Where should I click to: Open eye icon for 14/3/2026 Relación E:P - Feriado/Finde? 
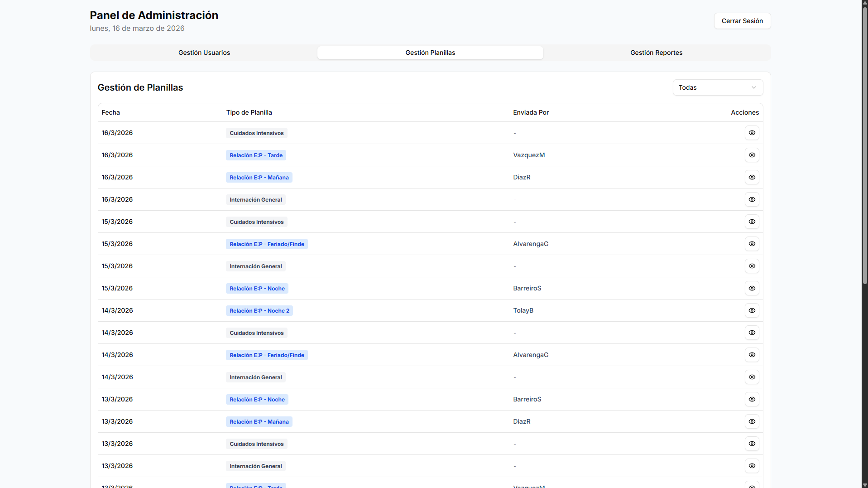752,355
